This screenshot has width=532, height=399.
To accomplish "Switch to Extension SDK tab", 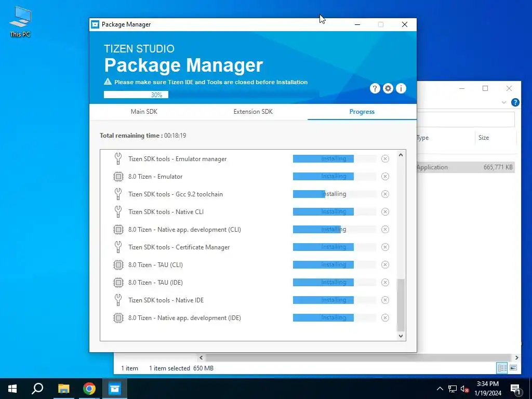I will (x=253, y=112).
